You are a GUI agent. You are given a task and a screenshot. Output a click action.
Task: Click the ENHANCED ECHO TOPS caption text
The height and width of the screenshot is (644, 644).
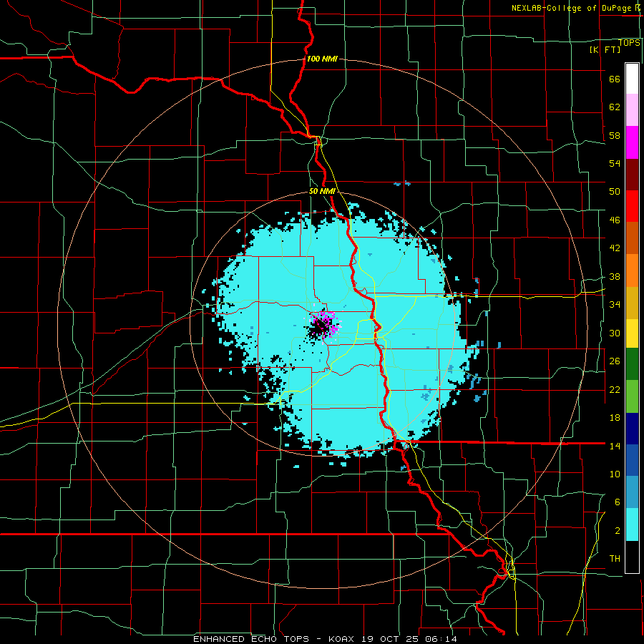251,639
